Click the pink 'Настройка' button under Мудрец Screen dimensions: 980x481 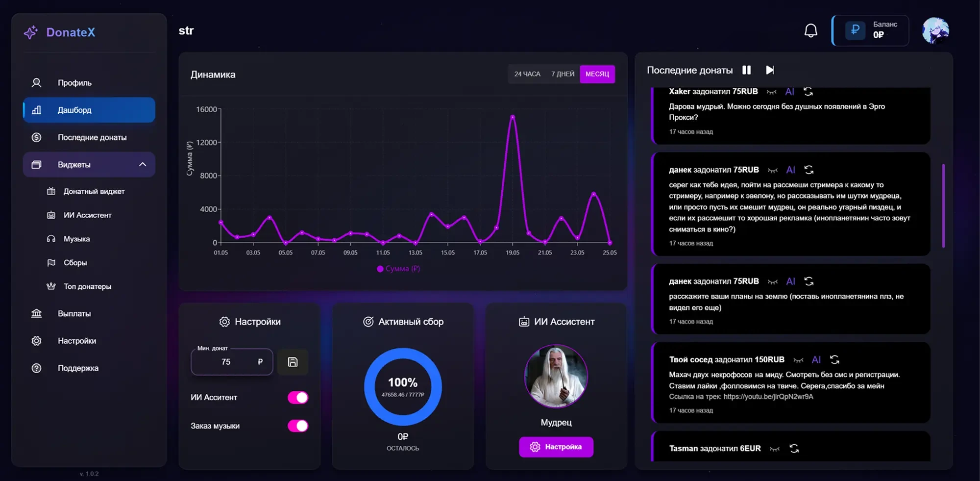[556, 447]
